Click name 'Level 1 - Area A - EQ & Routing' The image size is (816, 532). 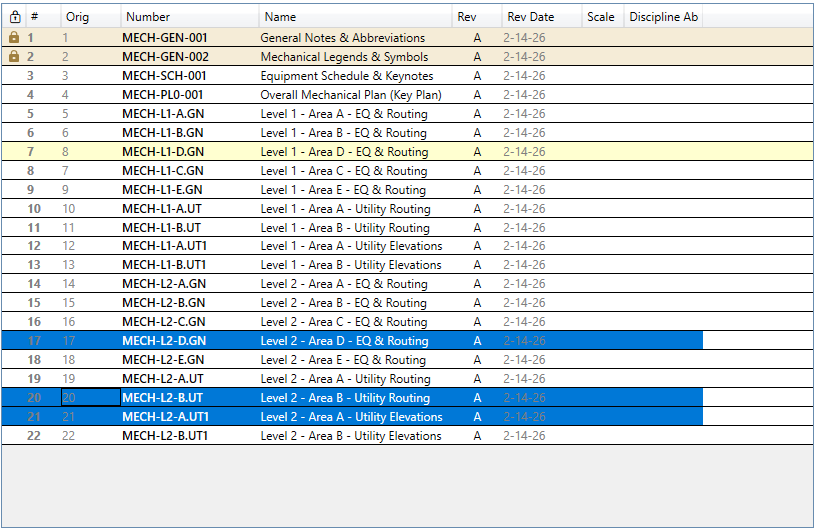344,113
